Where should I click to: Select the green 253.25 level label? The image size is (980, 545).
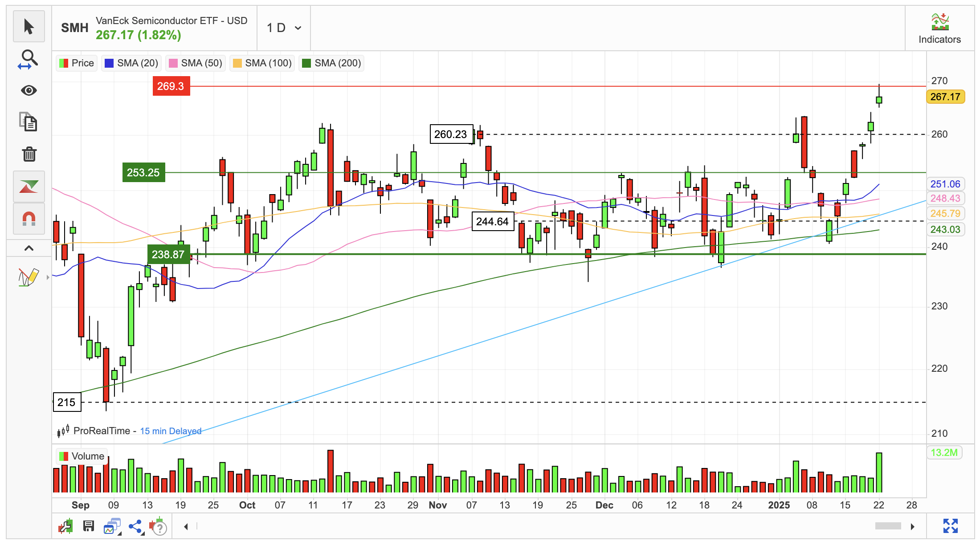click(143, 172)
